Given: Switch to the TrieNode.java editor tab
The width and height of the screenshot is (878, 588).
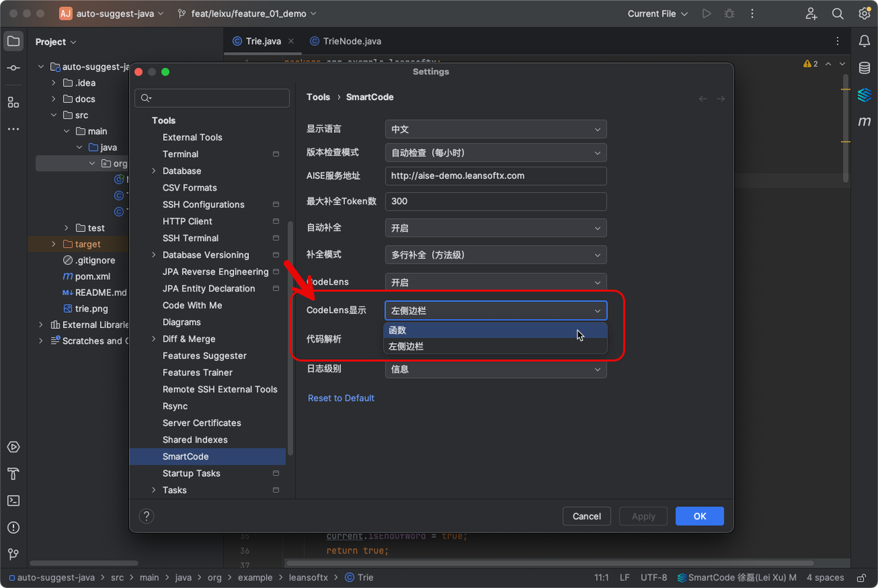Looking at the screenshot, I should (x=346, y=41).
